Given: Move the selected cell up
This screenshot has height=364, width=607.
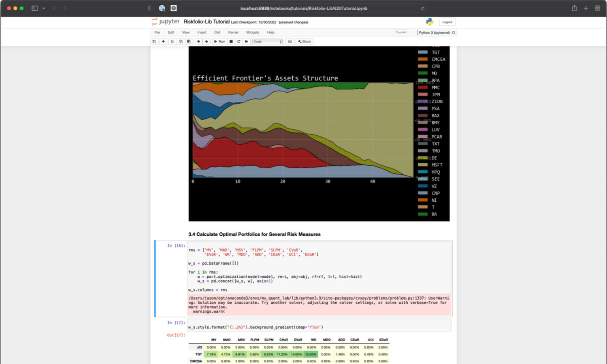Looking at the screenshot, I should pyautogui.click(x=198, y=42).
